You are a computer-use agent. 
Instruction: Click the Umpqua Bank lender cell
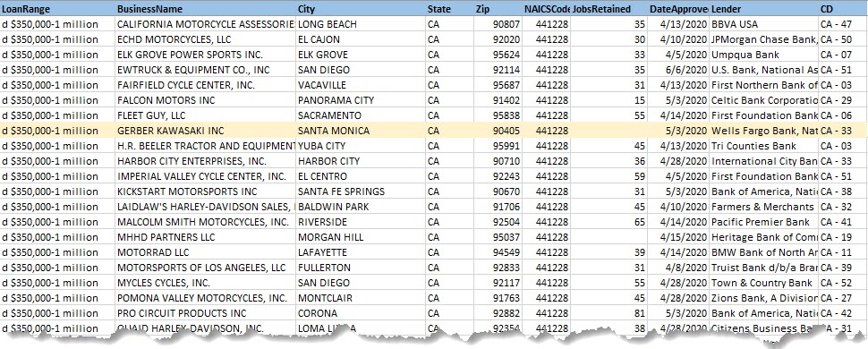(x=764, y=55)
